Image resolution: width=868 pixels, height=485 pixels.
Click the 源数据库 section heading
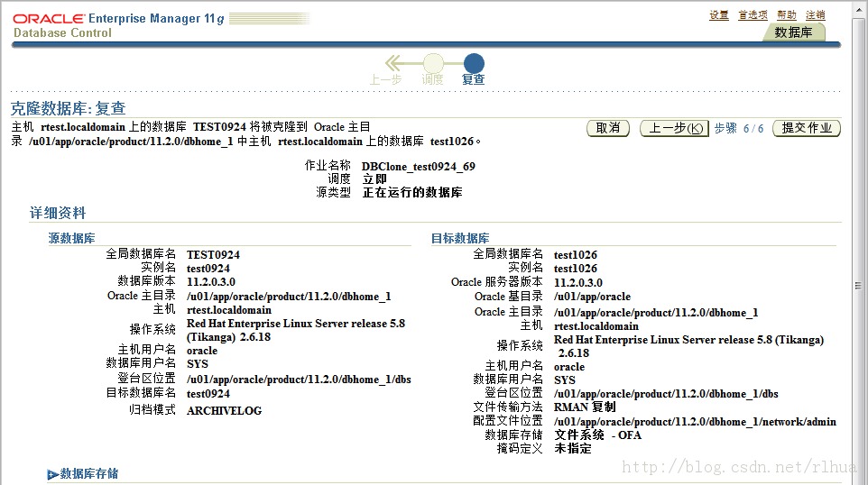click(71, 238)
